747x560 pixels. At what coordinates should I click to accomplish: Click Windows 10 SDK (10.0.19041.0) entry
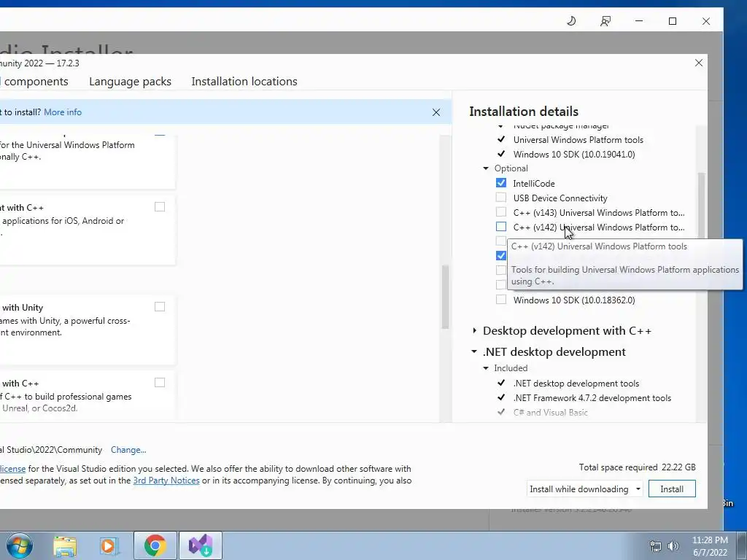click(574, 155)
